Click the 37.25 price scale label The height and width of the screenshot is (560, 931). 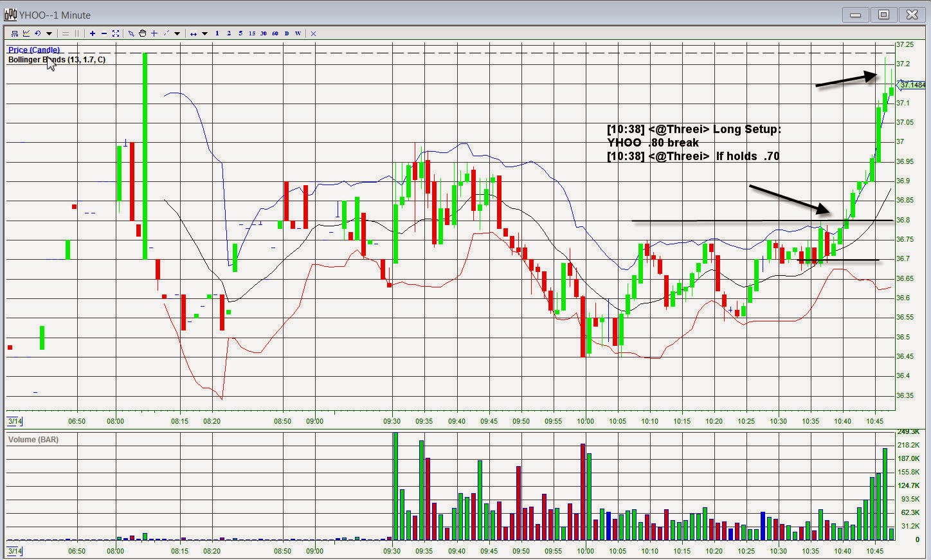(905, 44)
